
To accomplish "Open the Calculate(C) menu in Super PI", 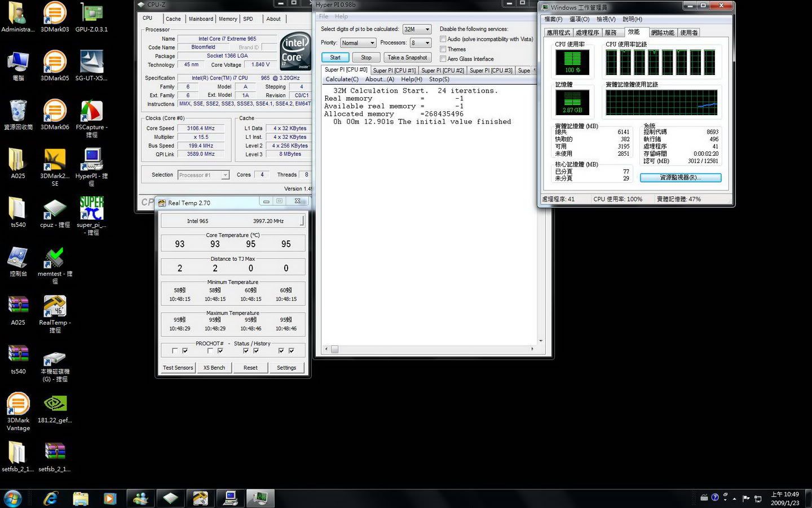I will click(x=342, y=79).
